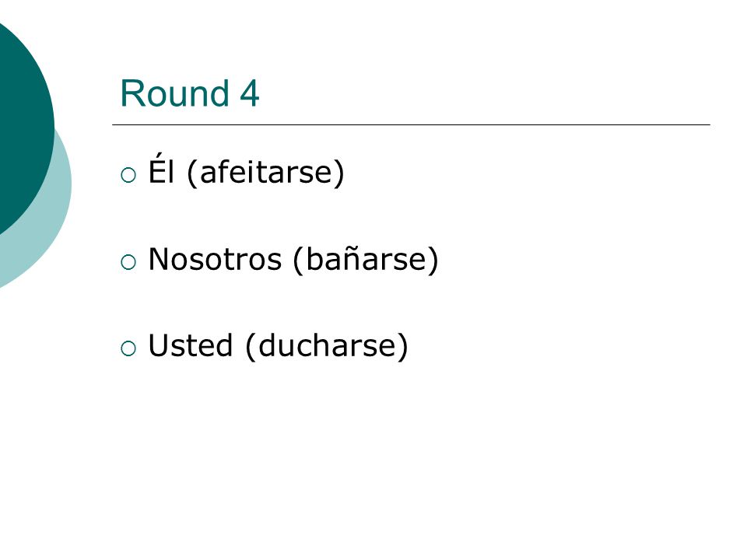The width and height of the screenshot is (747, 560).
Task: Select the verb (bañarse)
Action: click(x=366, y=260)
